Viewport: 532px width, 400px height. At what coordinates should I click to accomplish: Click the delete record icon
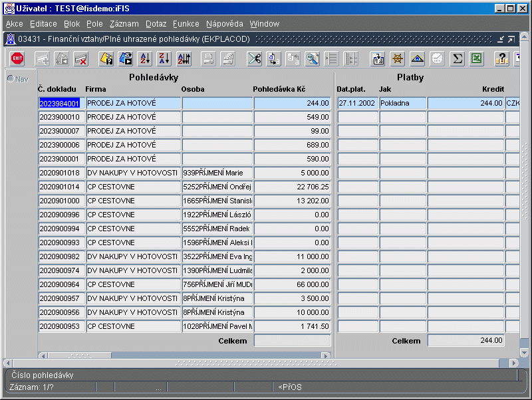pos(81,59)
